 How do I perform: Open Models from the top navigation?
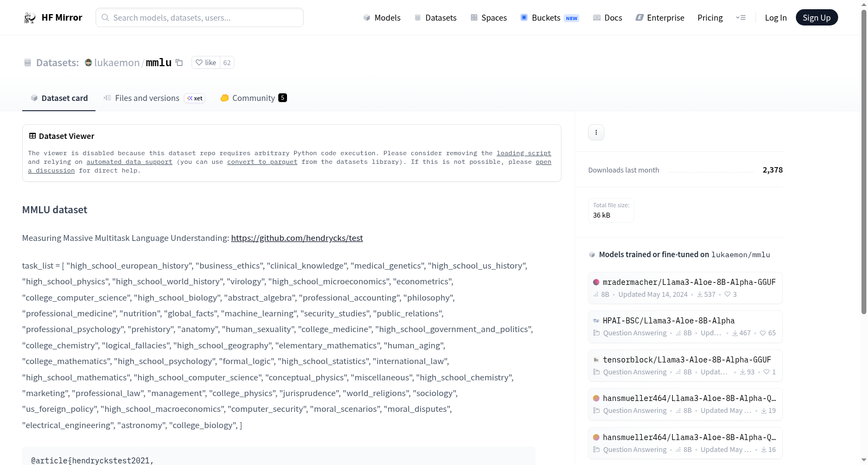tap(382, 18)
